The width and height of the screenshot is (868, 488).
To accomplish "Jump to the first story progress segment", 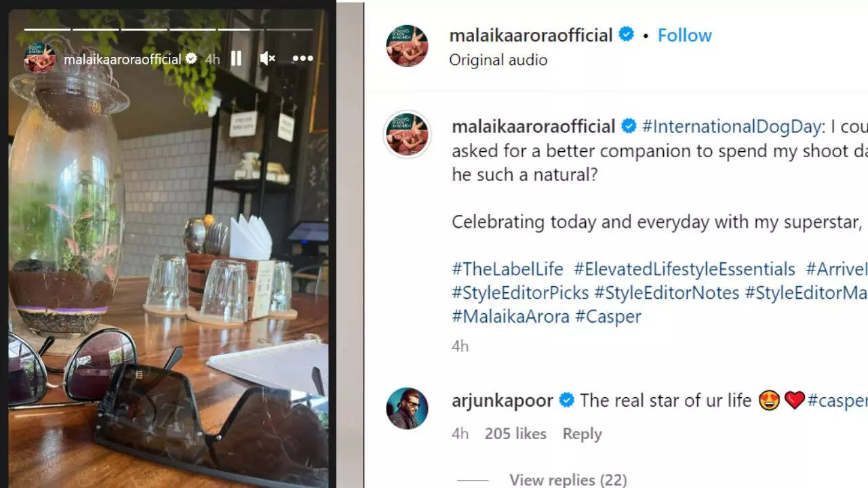I will click(x=46, y=29).
